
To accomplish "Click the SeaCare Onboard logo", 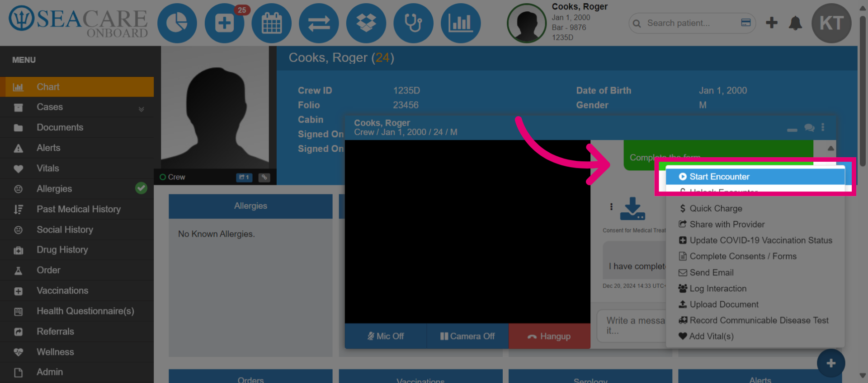I will coord(78,22).
